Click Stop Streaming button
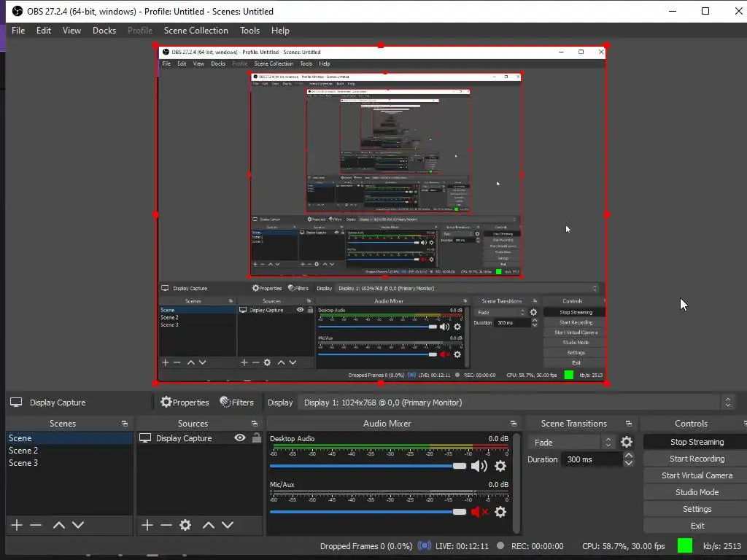Image resolution: width=747 pixels, height=560 pixels. (x=697, y=442)
